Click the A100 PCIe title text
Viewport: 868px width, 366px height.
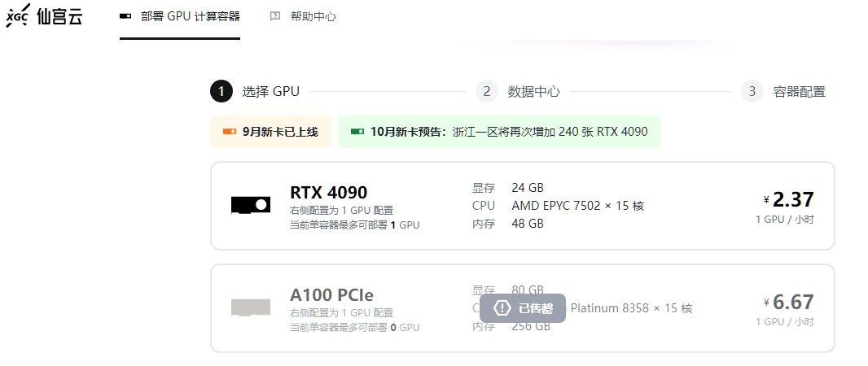pyautogui.click(x=331, y=295)
